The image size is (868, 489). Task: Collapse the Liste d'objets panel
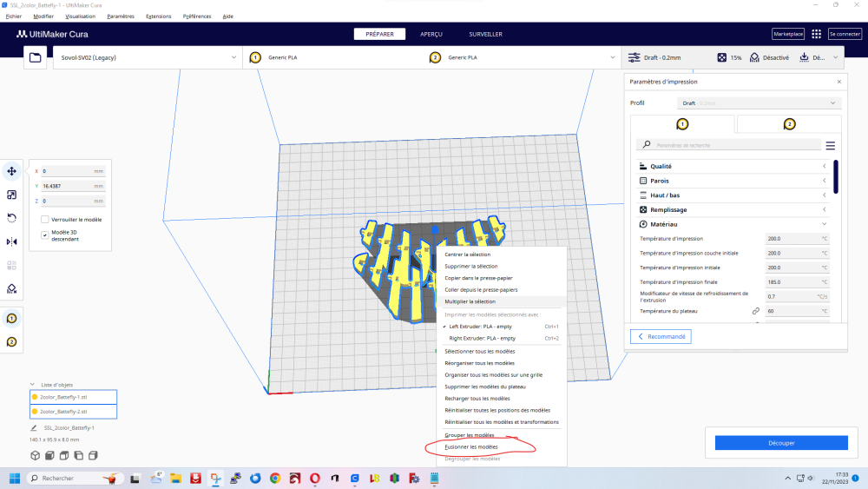pyautogui.click(x=32, y=384)
